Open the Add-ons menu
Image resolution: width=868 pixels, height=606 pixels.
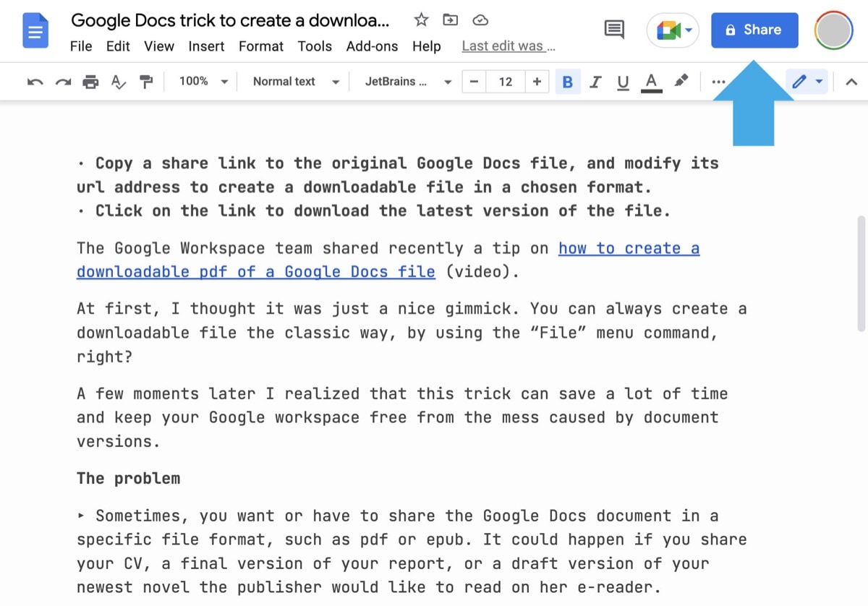pyautogui.click(x=372, y=46)
